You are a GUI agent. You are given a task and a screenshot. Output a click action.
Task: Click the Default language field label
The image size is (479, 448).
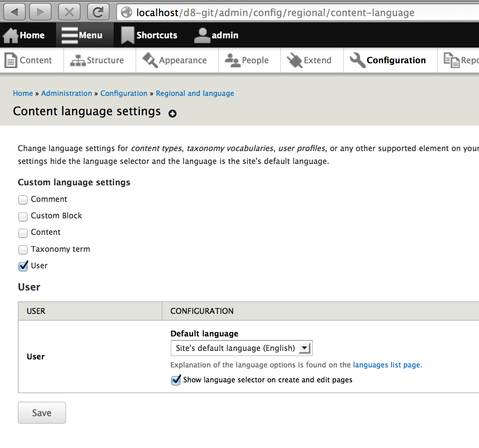point(204,334)
